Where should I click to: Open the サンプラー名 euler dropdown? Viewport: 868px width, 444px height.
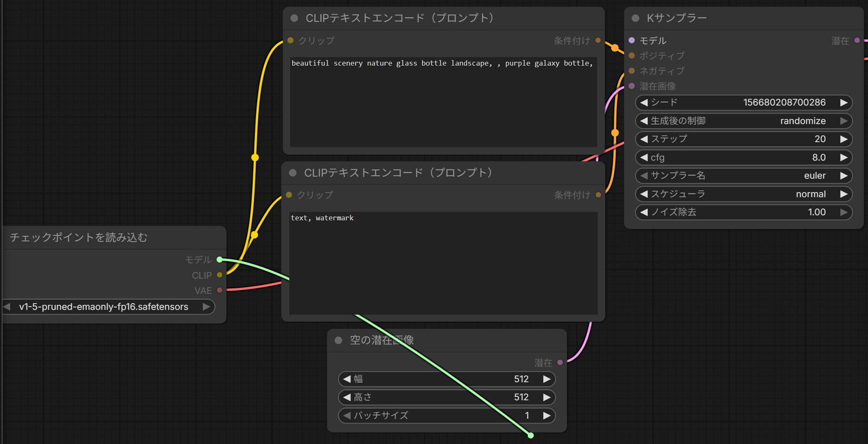[x=744, y=176]
